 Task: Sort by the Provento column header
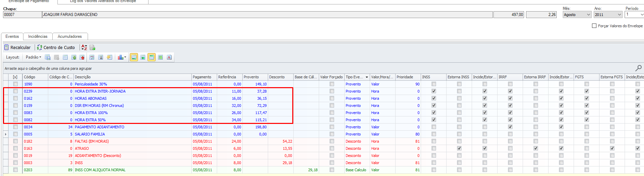click(x=255, y=77)
